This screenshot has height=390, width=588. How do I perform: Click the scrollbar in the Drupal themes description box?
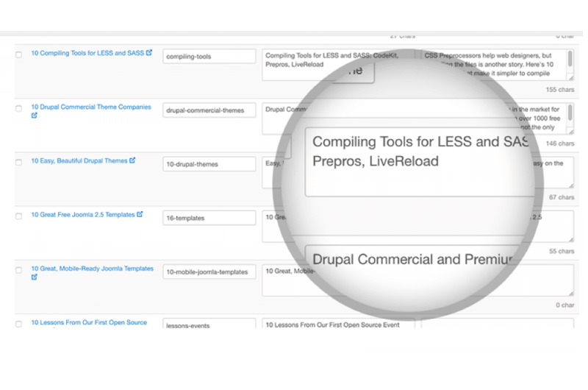tap(570, 113)
